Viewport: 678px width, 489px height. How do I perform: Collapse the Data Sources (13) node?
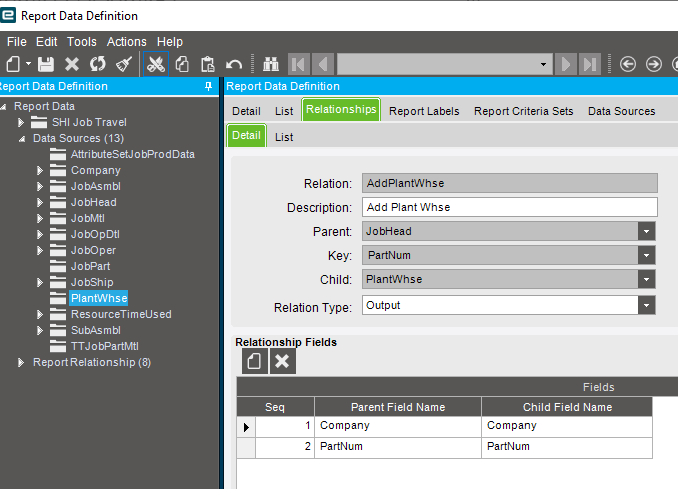(x=22, y=139)
